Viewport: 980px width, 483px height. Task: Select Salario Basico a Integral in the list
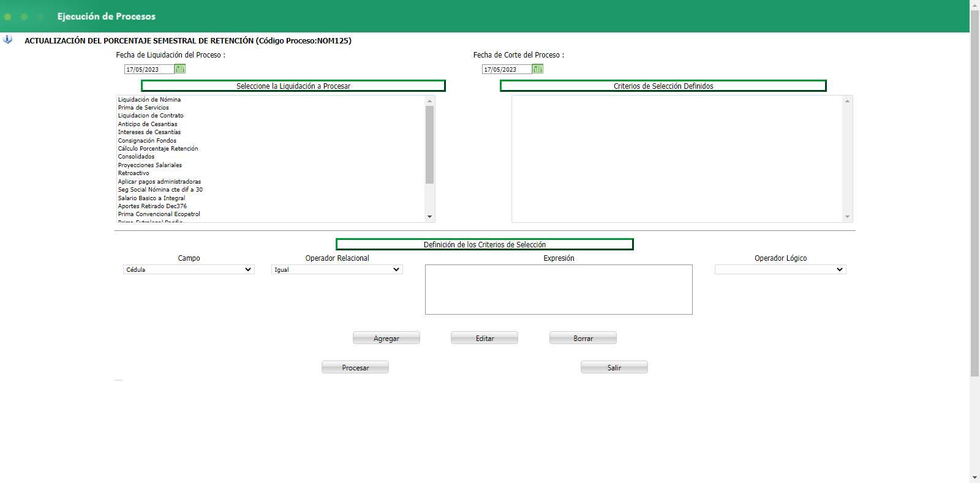click(270, 198)
